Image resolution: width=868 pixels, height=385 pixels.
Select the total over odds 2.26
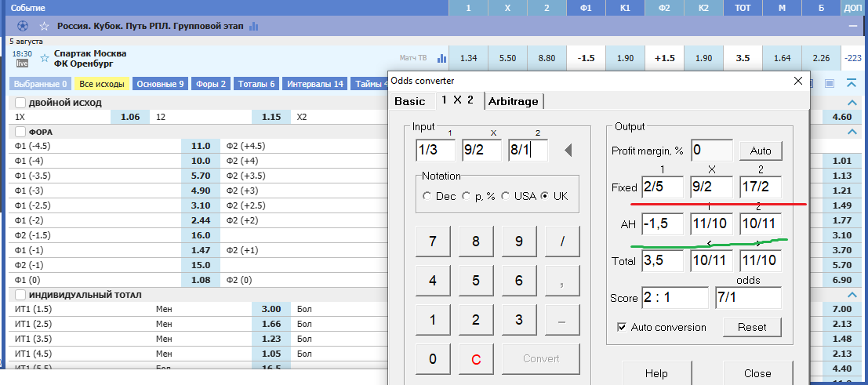(x=821, y=57)
